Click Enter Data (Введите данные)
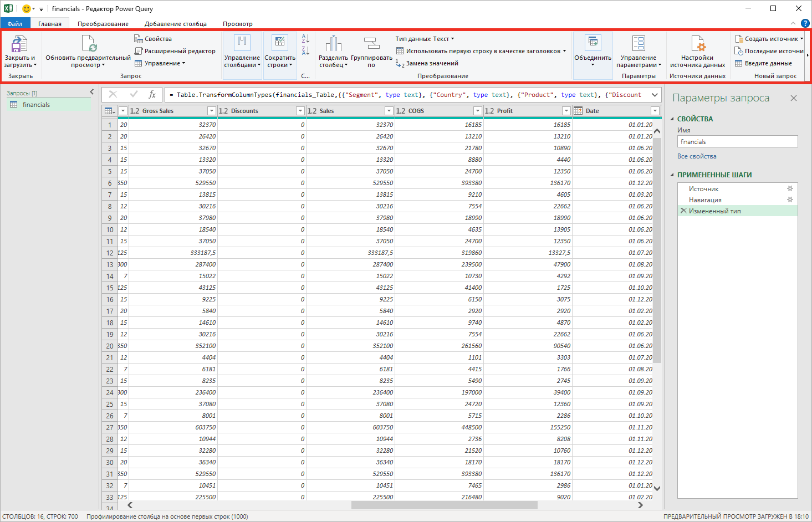812x522 pixels. pos(764,63)
